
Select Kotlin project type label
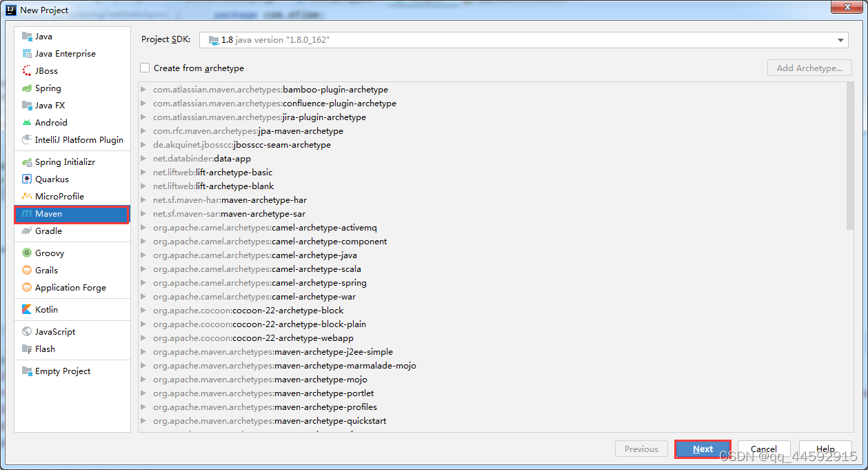[47, 310]
